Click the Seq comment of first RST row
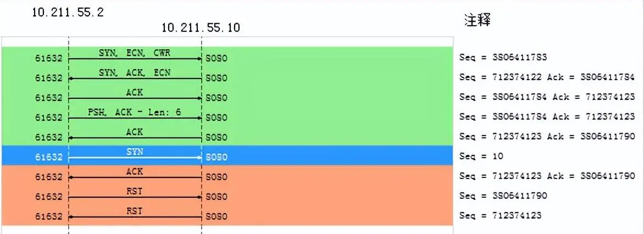Screen dimensions: 644x234 (x=503, y=196)
